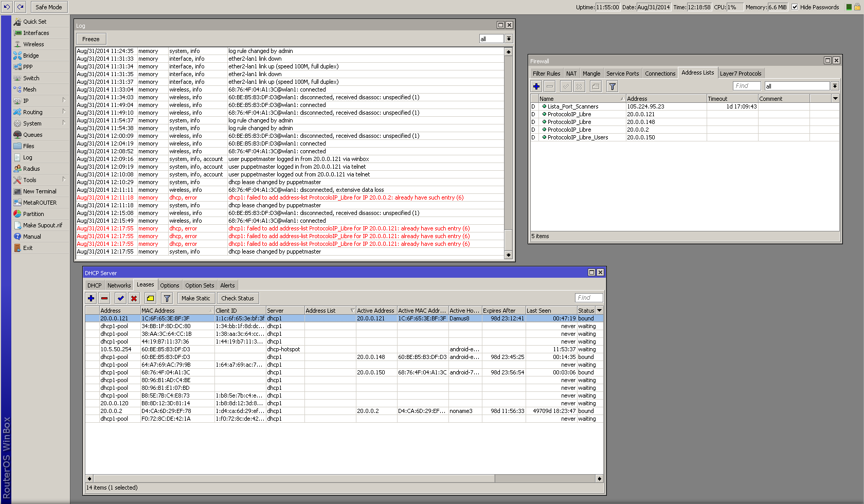864x504 pixels.
Task: Open DHCP leases column selector dropdown
Action: coord(599,311)
